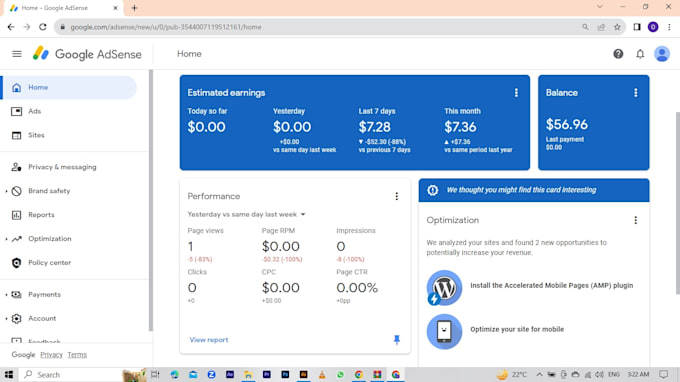The image size is (680, 382).
Task: Click the Page CTR value 0.00%
Action: tap(357, 288)
